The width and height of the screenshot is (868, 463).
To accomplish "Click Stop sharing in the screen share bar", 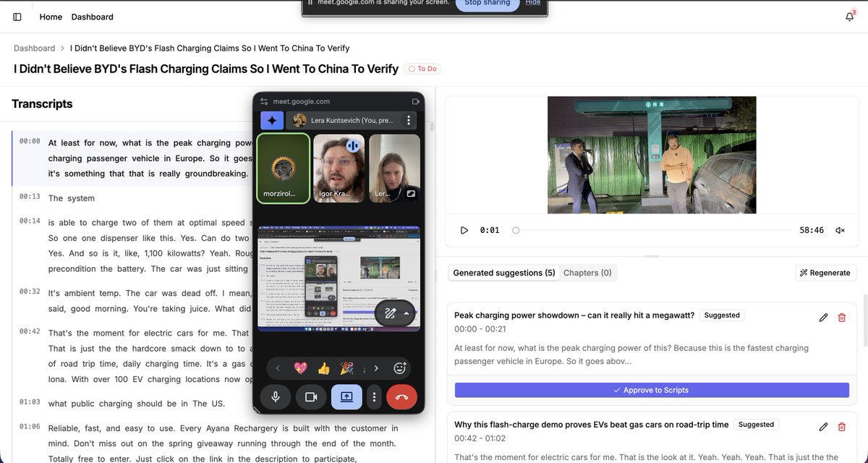I will point(487,3).
